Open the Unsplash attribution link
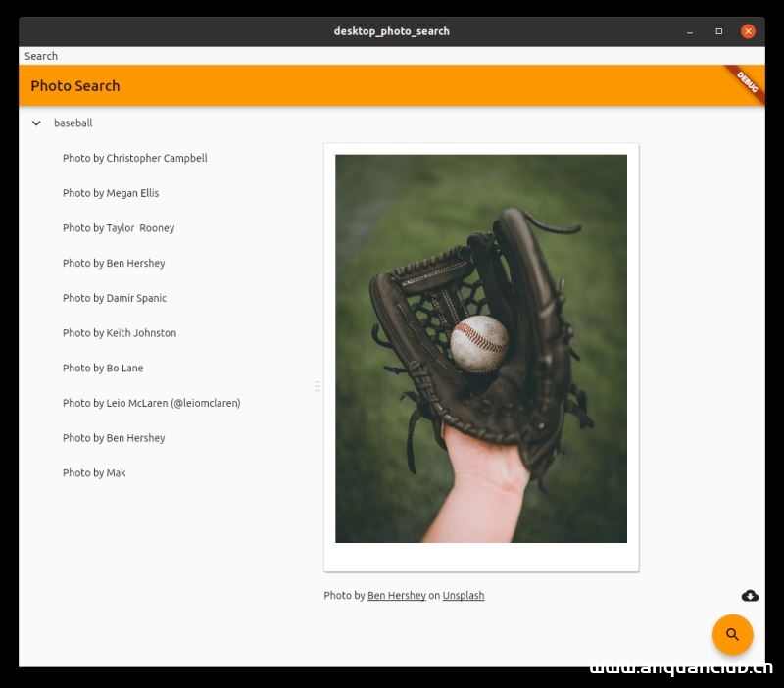The width and height of the screenshot is (784, 688). (x=463, y=595)
